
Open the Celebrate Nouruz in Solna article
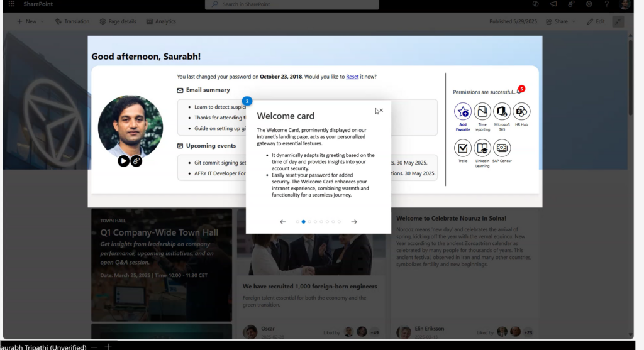click(451, 218)
